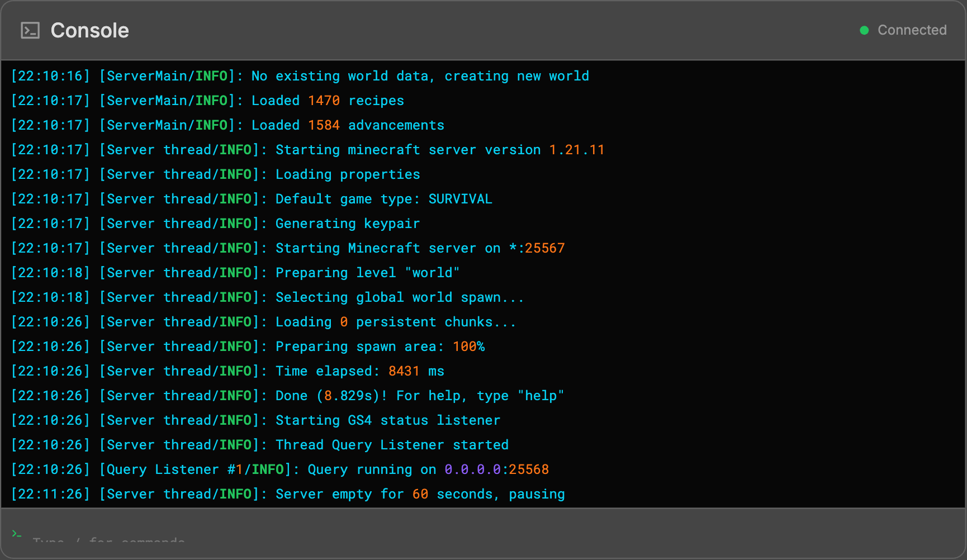The width and height of the screenshot is (967, 560).
Task: Click the timestamp of the creating new world entry
Action: [50, 75]
